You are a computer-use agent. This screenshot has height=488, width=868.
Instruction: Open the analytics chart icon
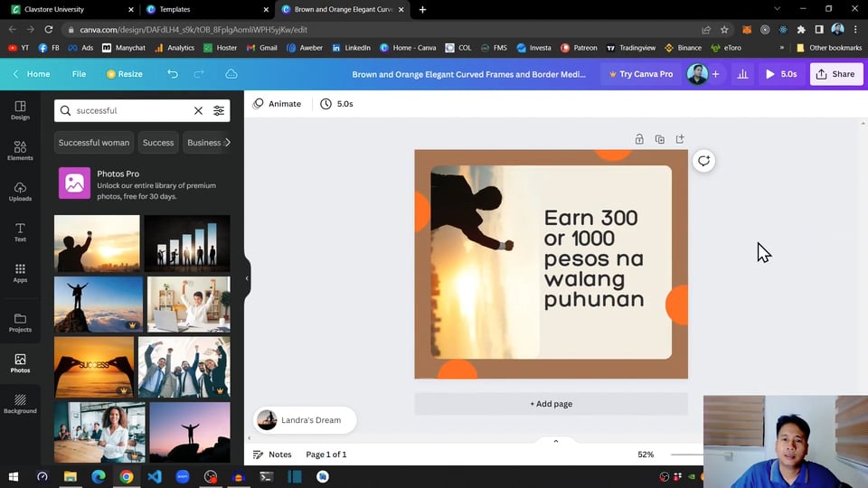[742, 74]
